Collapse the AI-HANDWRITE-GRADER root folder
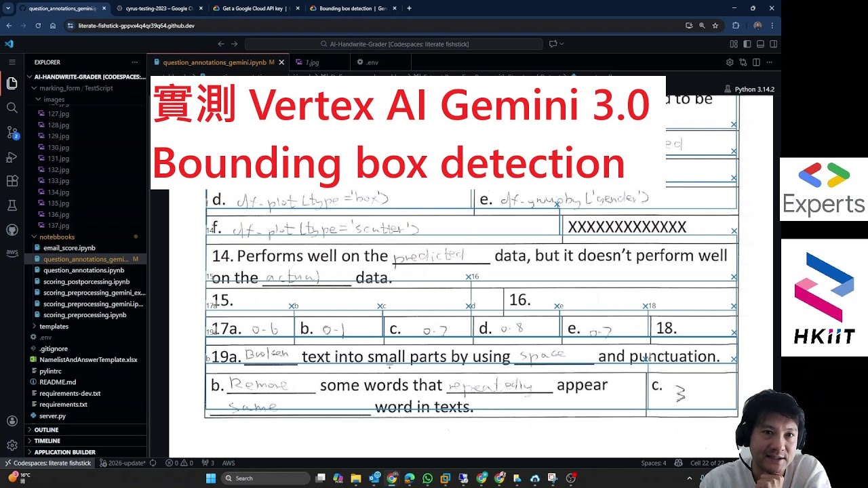The height and width of the screenshot is (488, 868). 85,77
